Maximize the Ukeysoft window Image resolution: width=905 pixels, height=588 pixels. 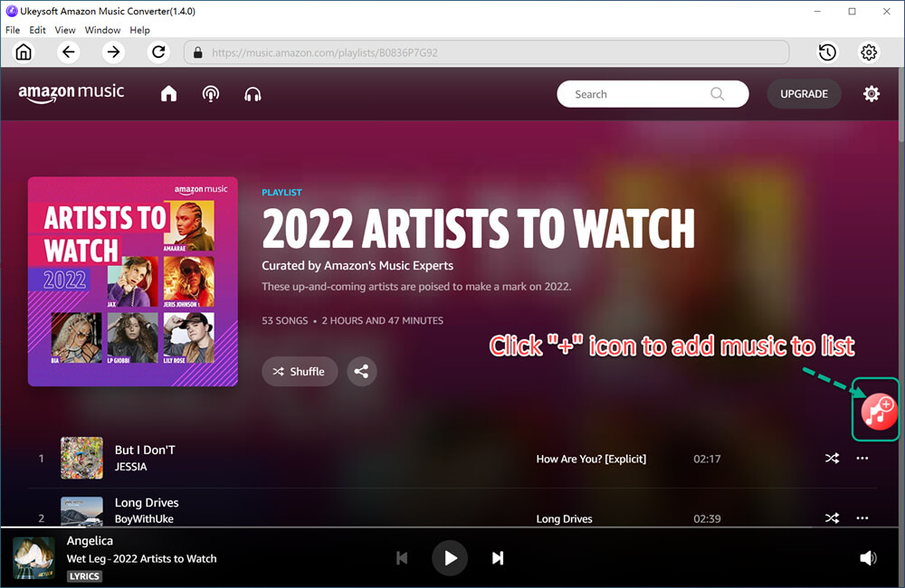852,11
